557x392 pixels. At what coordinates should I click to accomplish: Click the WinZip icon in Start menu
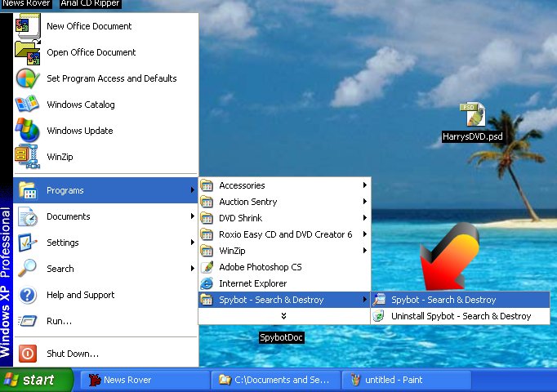tap(27, 156)
